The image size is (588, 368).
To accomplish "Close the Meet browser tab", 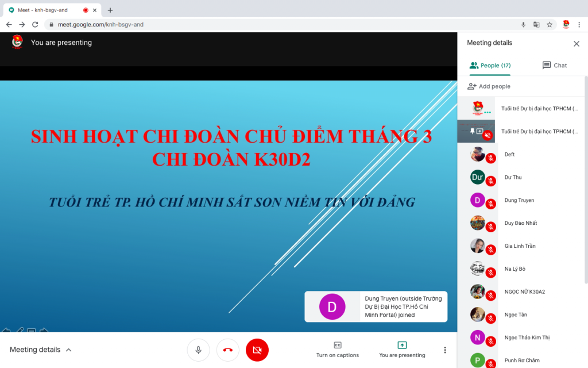I will click(x=95, y=10).
